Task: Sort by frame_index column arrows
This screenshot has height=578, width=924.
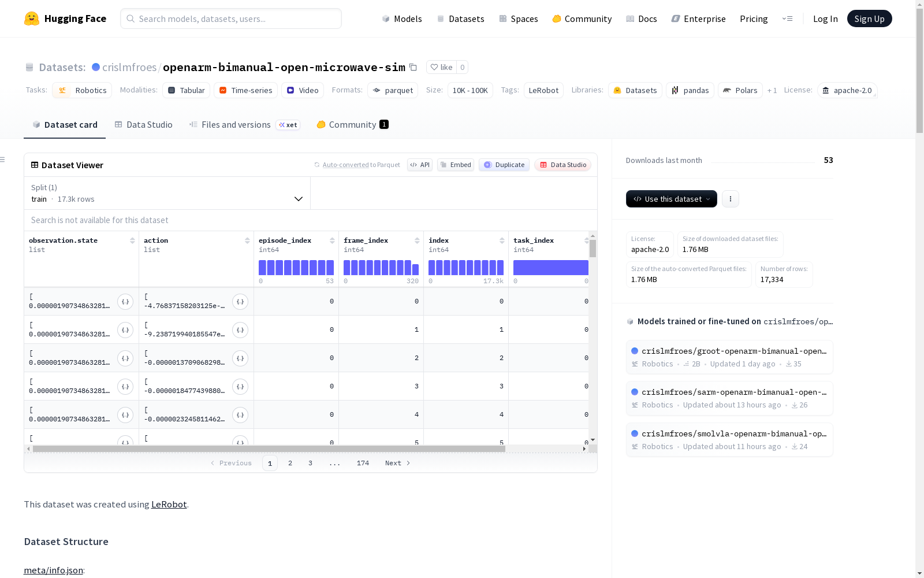Action: [x=417, y=240]
